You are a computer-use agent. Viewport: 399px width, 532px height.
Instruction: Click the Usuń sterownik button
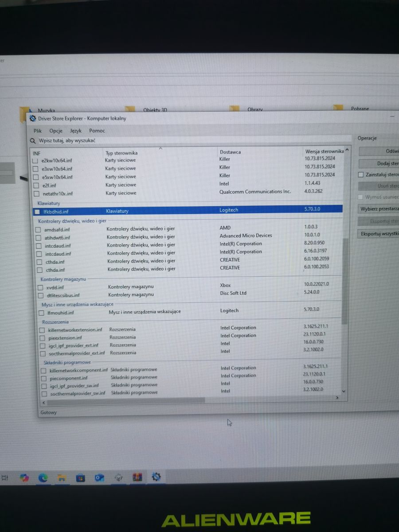(379, 186)
